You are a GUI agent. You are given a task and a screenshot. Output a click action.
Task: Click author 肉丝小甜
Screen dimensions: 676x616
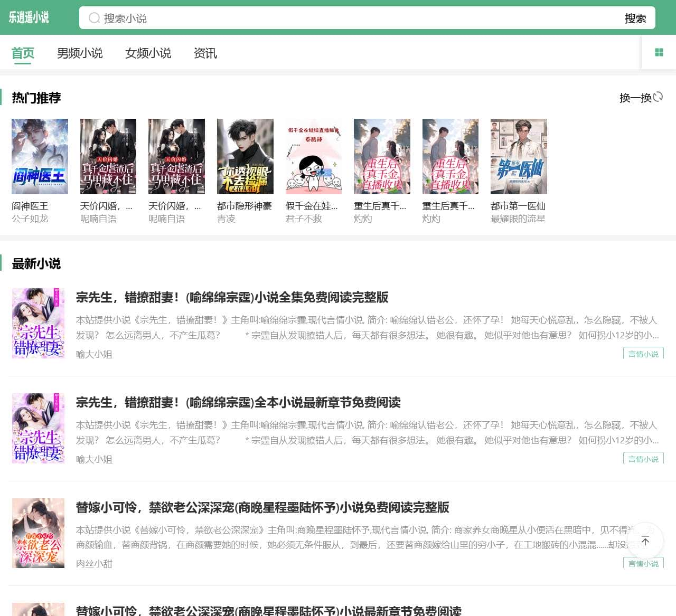click(94, 564)
